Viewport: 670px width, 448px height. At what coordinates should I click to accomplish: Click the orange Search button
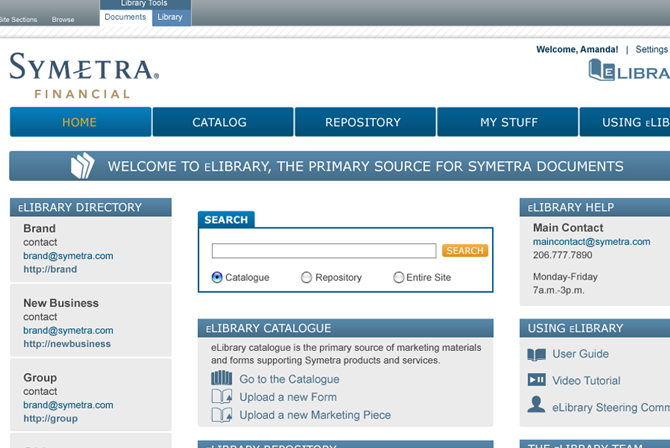[x=465, y=251]
